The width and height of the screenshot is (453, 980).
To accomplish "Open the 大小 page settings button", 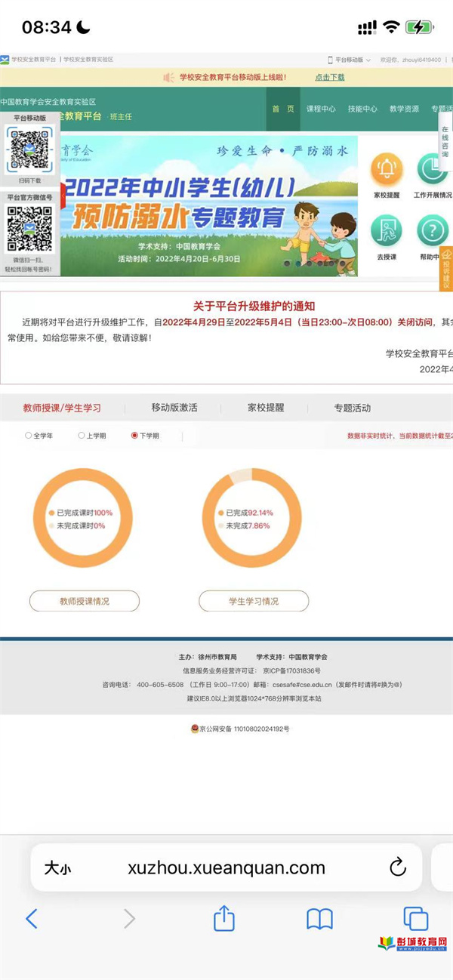I will point(57,868).
